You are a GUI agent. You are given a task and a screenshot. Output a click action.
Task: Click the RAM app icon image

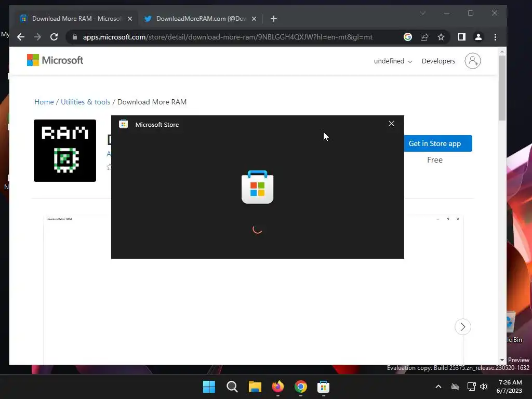coord(65,151)
